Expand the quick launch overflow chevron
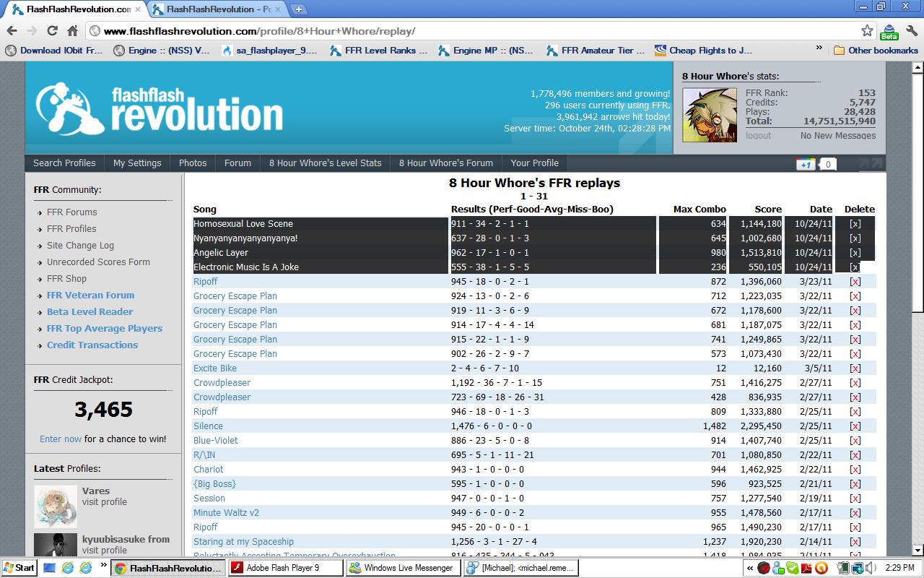The height and width of the screenshot is (578, 924). pyautogui.click(x=103, y=565)
